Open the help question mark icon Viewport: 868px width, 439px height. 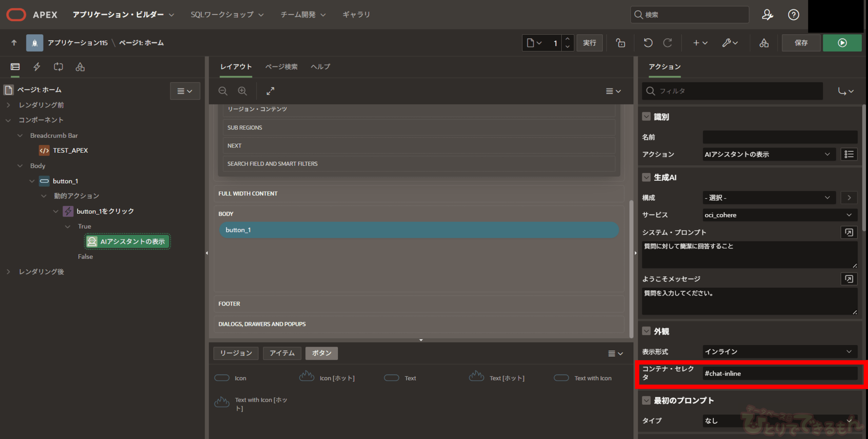793,15
